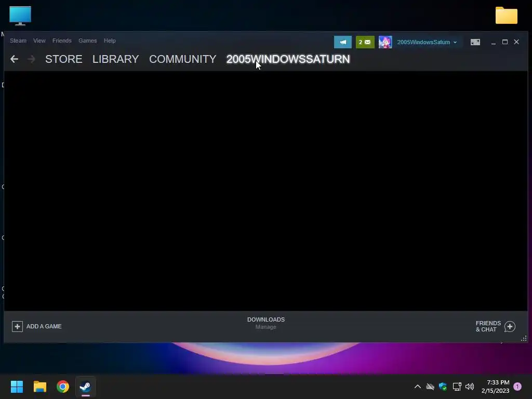
Task: Click the Steam taskbar icon
Action: click(86, 387)
